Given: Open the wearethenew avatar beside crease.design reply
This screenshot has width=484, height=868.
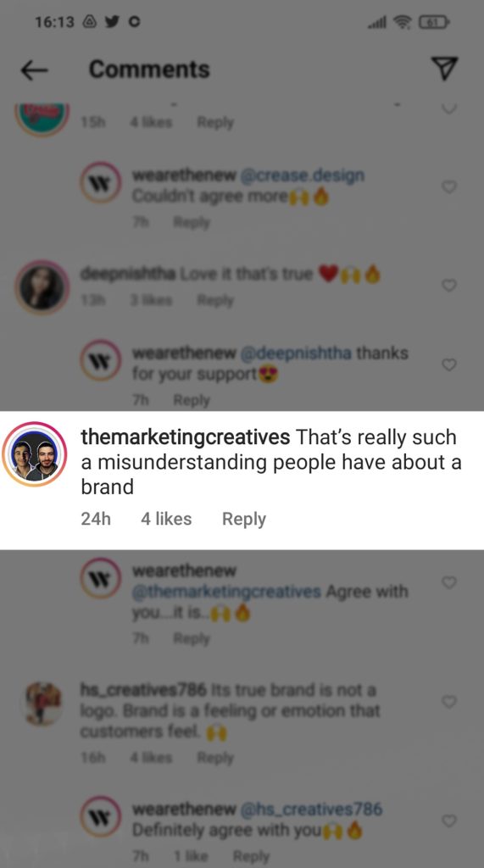Looking at the screenshot, I should click(100, 182).
